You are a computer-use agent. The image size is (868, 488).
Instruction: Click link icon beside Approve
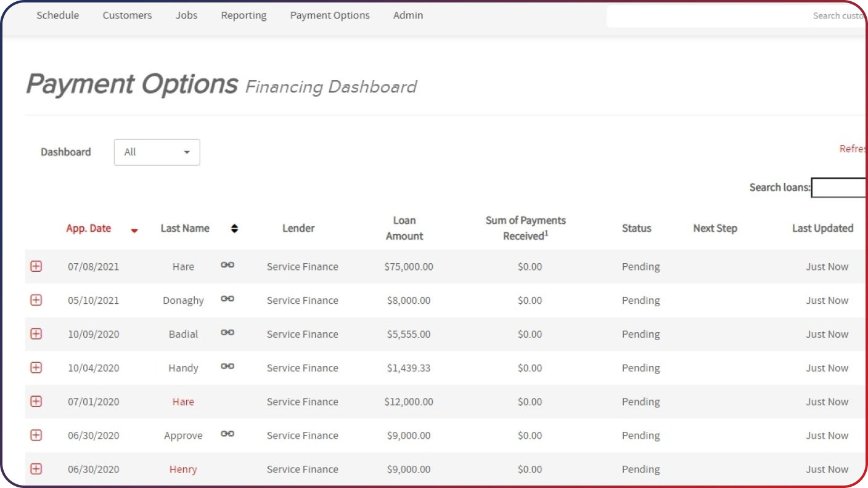click(x=227, y=434)
